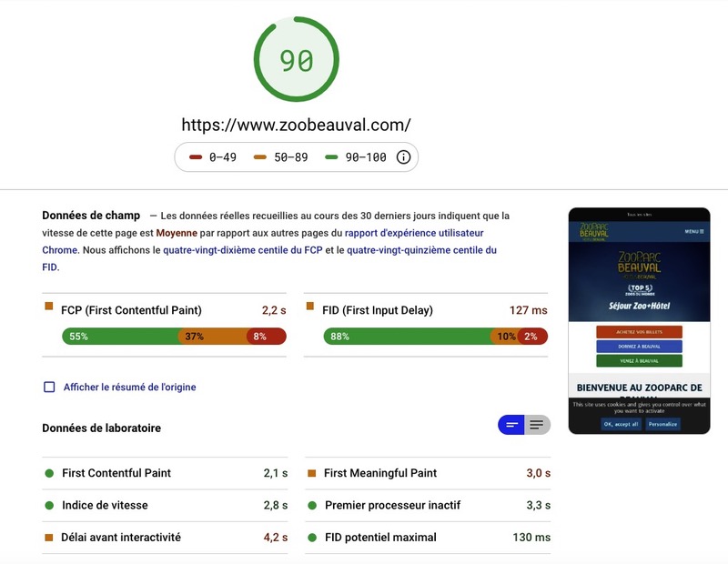Click green dot beside Premier processeur inactif
728x564 pixels.
[x=311, y=505]
